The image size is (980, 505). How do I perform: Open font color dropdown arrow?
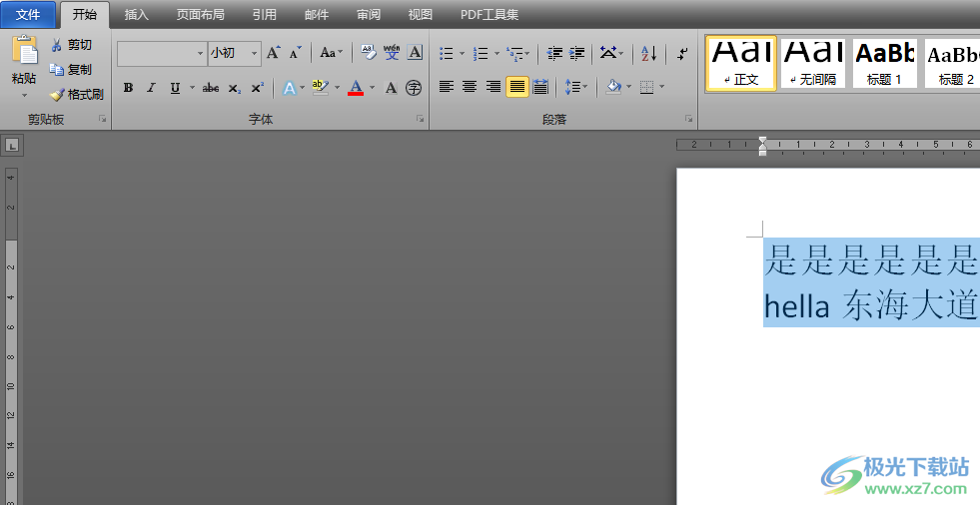[x=372, y=88]
